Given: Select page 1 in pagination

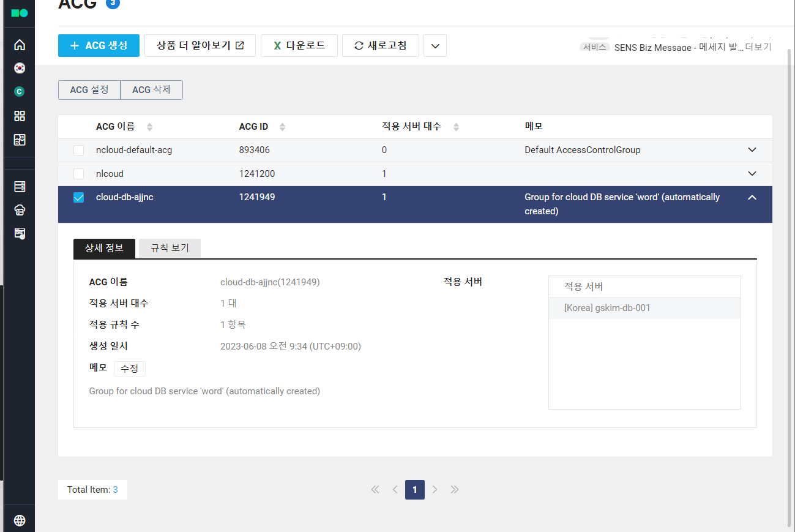Looking at the screenshot, I should pyautogui.click(x=415, y=489).
